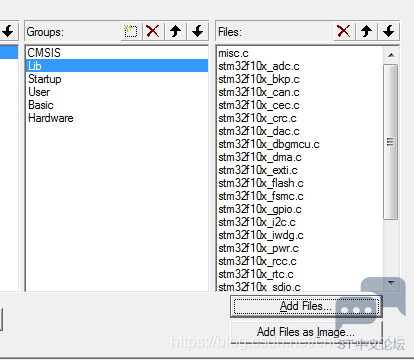Viewport: 414px width, 360px height.
Task: Delete selected file with red X
Action: click(x=344, y=32)
